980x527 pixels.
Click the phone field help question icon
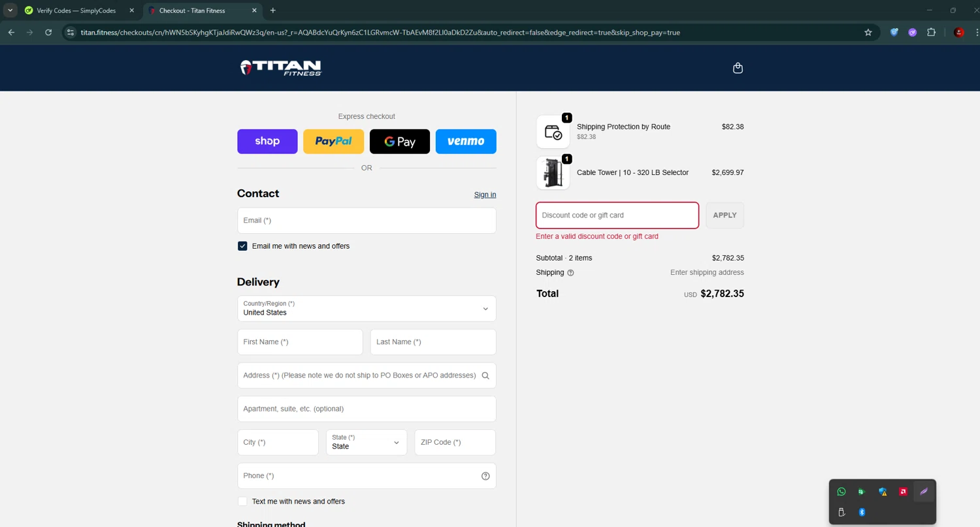pos(485,476)
